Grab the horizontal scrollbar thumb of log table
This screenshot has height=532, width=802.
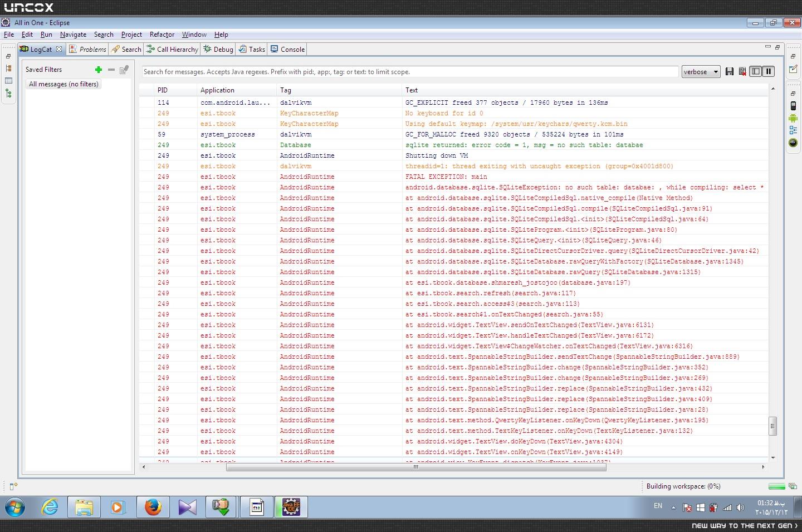416,467
